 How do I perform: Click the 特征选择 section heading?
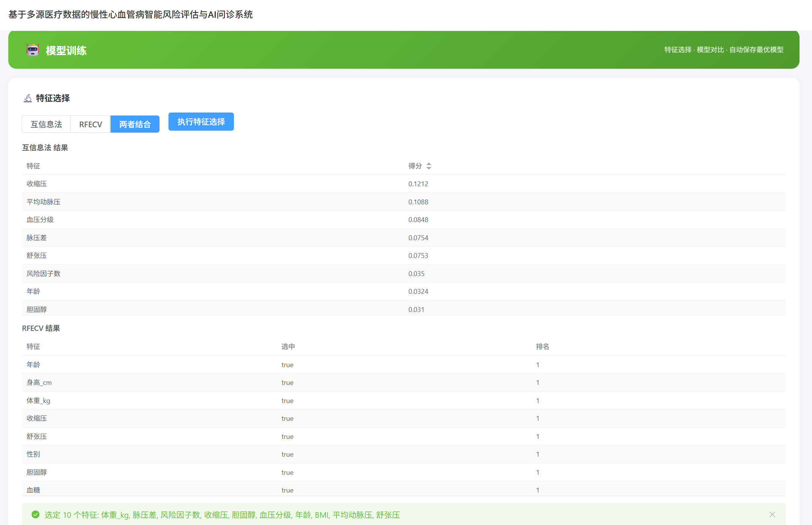coord(53,98)
